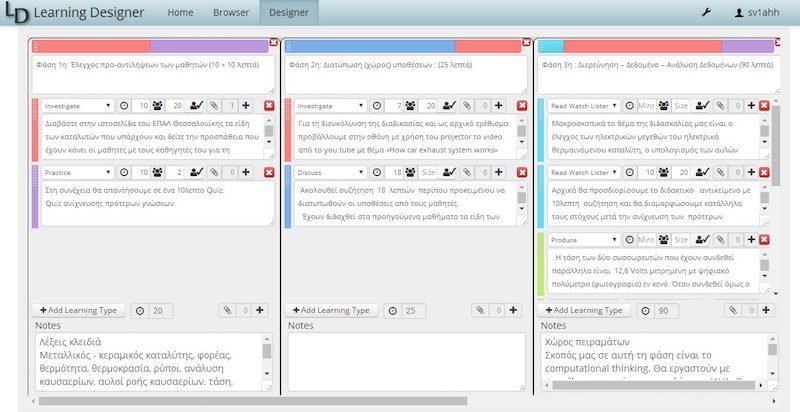Click the phase 2 empty Notes field
The width and height of the screenshot is (800, 412).
pos(404,363)
